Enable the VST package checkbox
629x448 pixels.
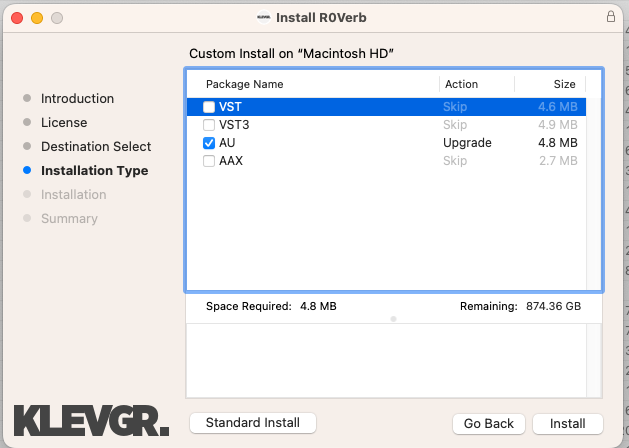[209, 107]
